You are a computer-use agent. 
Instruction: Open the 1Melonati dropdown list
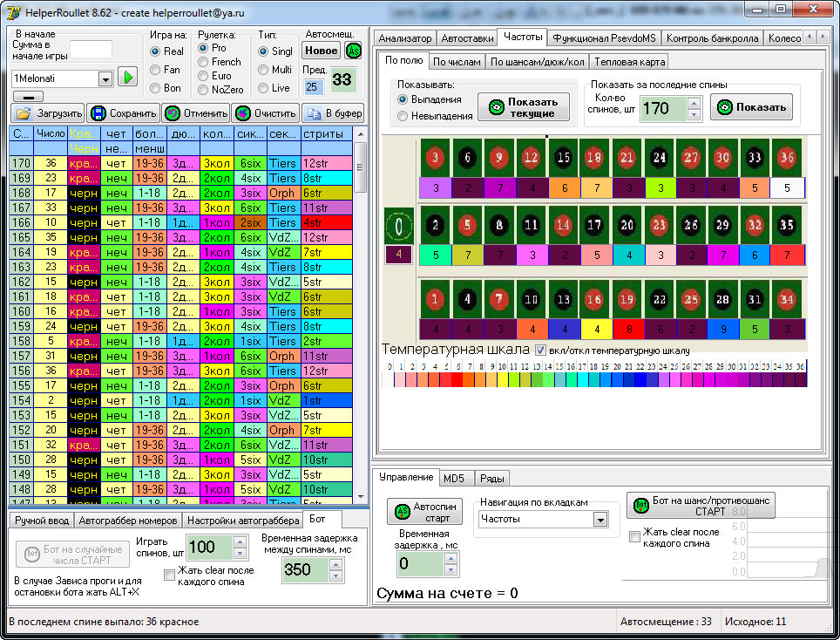105,78
